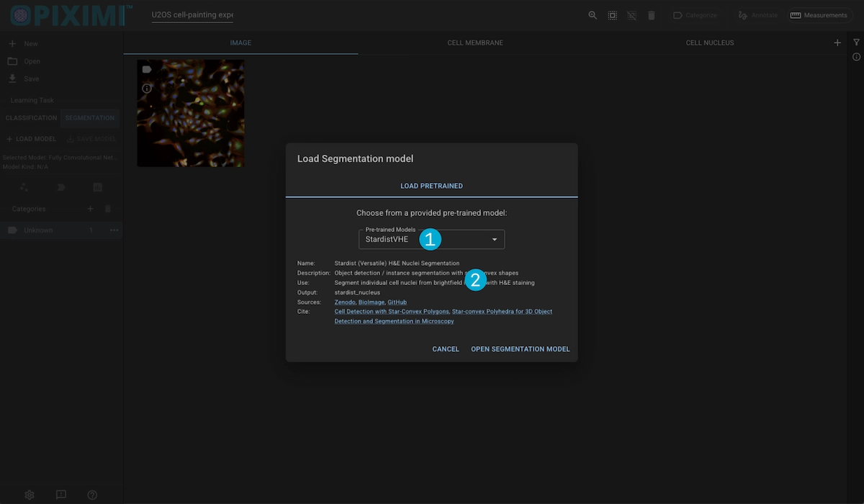
Task: Open Cell Detection with Star-Convex Polygons citation
Action: (x=392, y=312)
